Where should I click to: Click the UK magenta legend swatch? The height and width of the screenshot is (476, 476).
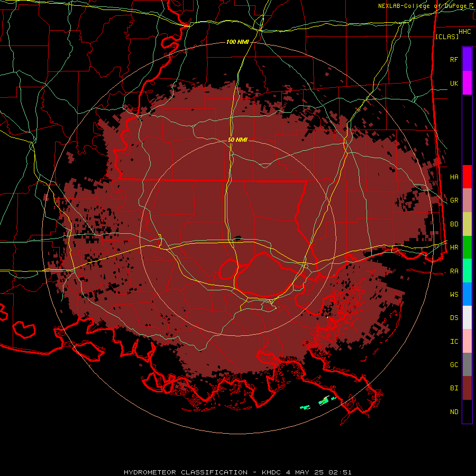(467, 83)
